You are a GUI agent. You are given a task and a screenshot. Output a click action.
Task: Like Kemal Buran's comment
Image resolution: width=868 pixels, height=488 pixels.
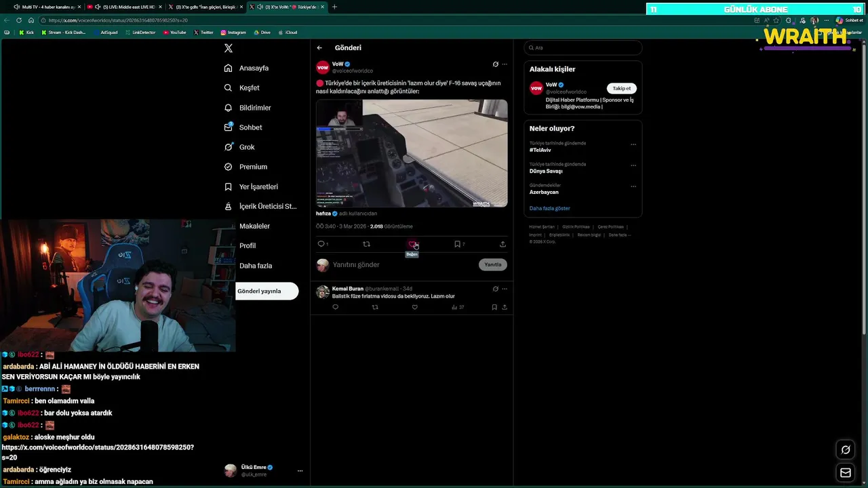[415, 307]
